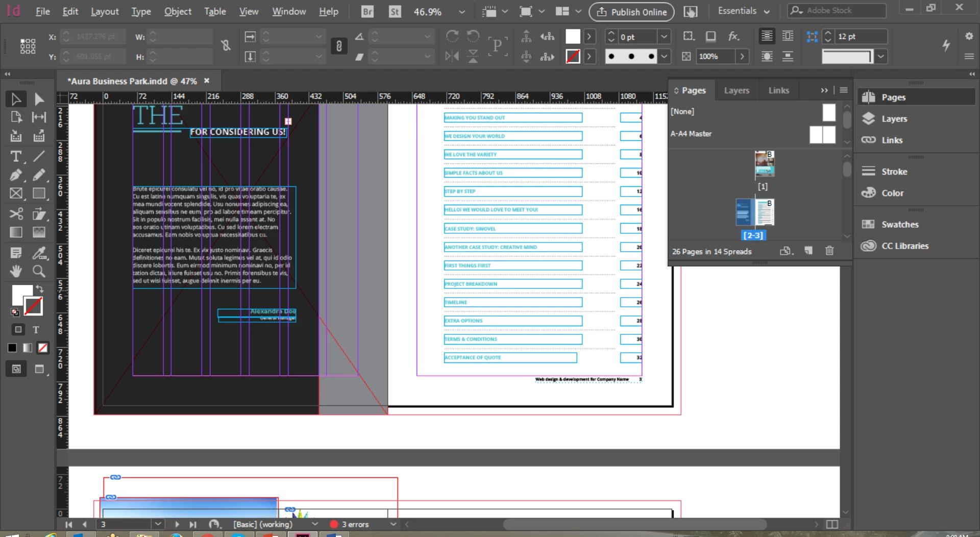Open the zoom level dropdown
Image resolution: width=980 pixels, height=537 pixels.
coord(461,12)
